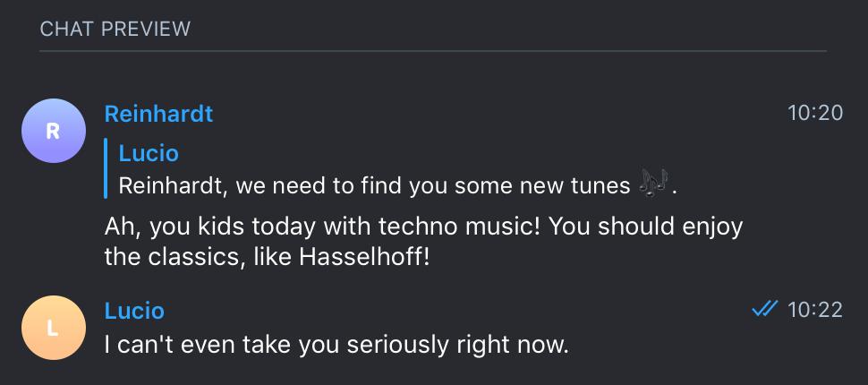Click the 10:22 message timestamp

point(814,310)
